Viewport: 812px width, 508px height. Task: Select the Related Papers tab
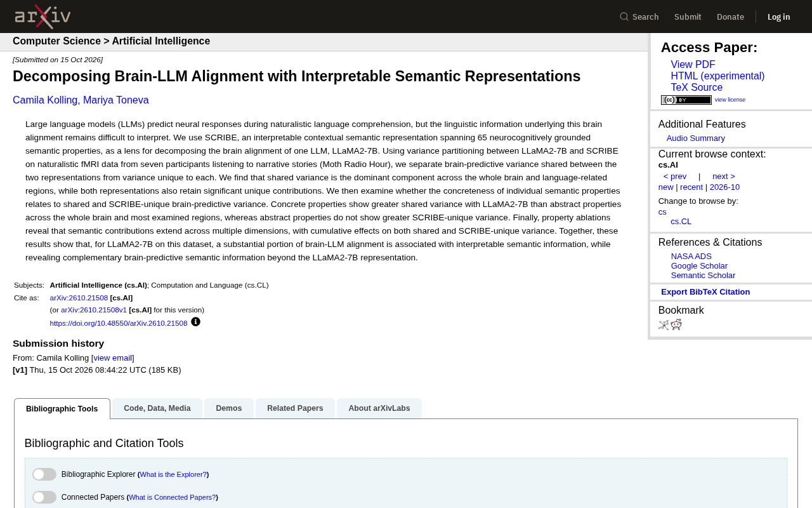[x=295, y=408]
